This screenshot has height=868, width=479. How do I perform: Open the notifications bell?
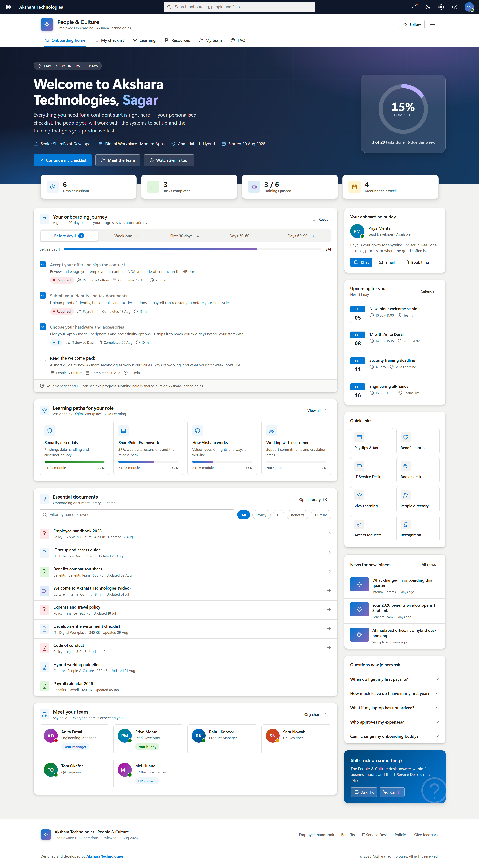click(414, 7)
